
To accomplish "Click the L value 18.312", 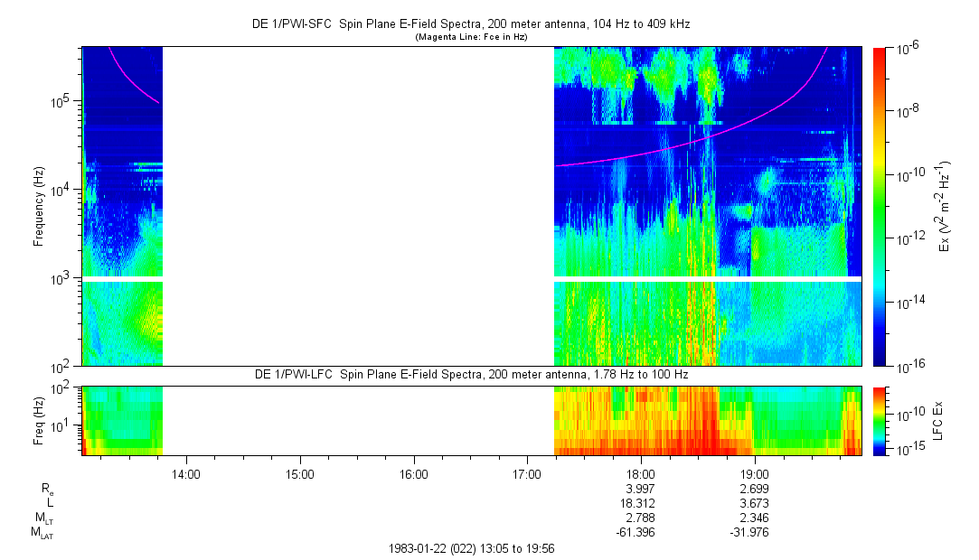I will pyautogui.click(x=640, y=502).
